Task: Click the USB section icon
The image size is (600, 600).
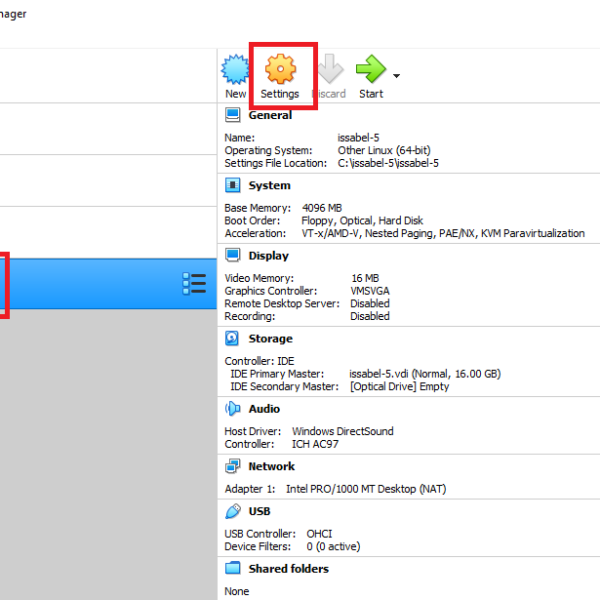Action: point(233,511)
